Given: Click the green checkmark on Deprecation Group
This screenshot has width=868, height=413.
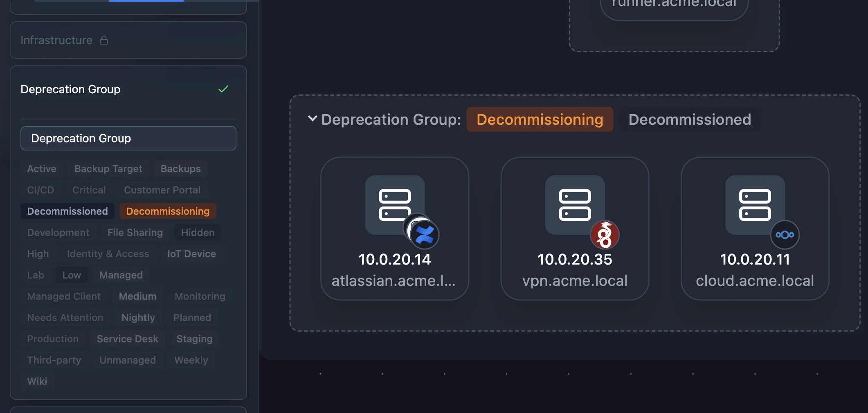Looking at the screenshot, I should click(223, 89).
